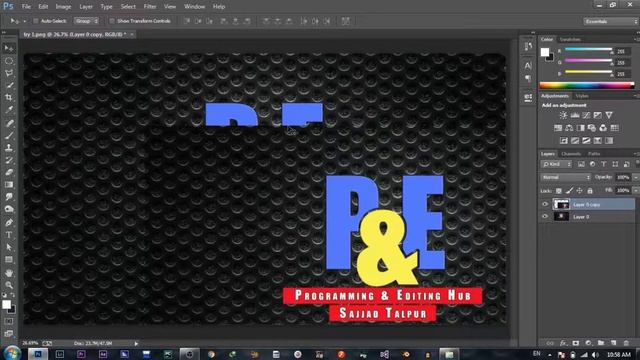The width and height of the screenshot is (640, 360).
Task: Add a Channel Mixer adjustment
Action: pyautogui.click(x=603, y=128)
